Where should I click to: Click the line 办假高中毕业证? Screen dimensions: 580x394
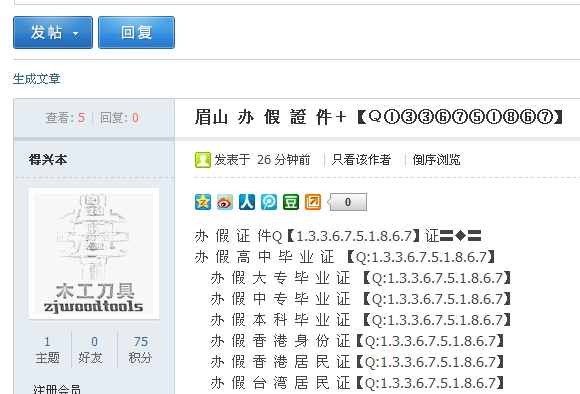pyautogui.click(x=345, y=257)
